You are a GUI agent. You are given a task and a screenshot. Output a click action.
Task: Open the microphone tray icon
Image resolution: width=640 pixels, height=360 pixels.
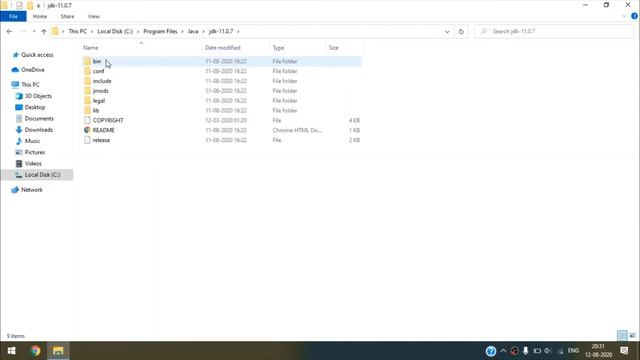[x=526, y=351]
